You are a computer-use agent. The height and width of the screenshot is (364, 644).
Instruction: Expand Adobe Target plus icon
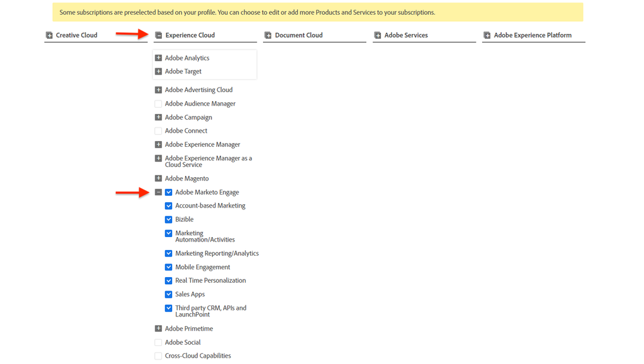pos(158,72)
